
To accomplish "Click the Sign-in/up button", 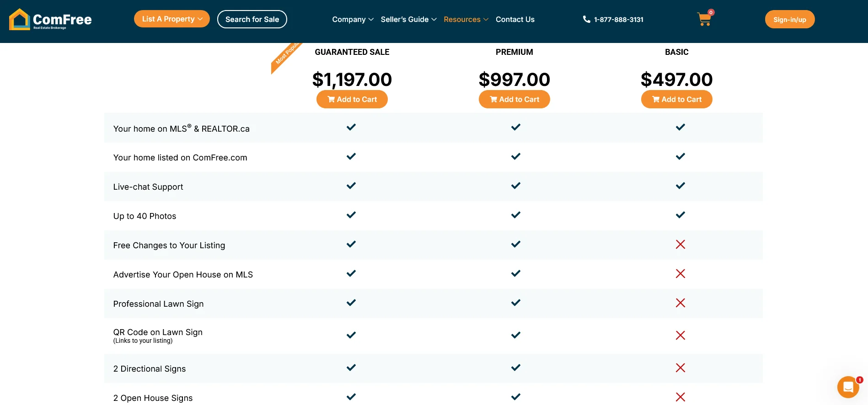I will [789, 19].
